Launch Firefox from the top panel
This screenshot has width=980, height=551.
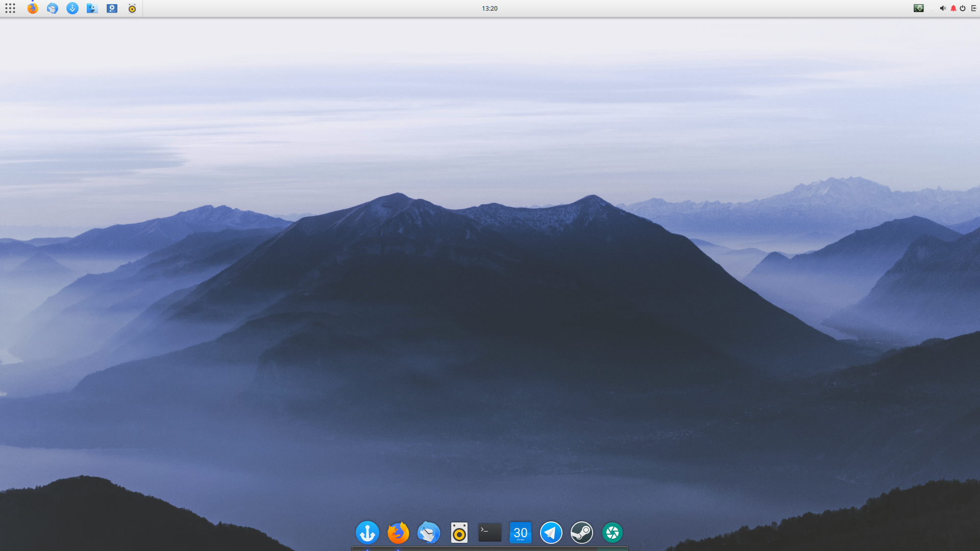click(x=33, y=8)
